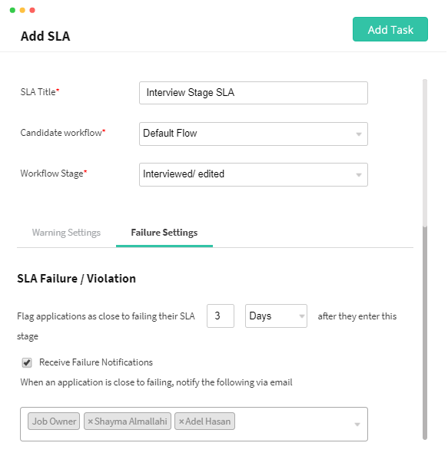This screenshot has width=448, height=476.
Task: Open the Days time unit dropdown
Action: click(276, 316)
